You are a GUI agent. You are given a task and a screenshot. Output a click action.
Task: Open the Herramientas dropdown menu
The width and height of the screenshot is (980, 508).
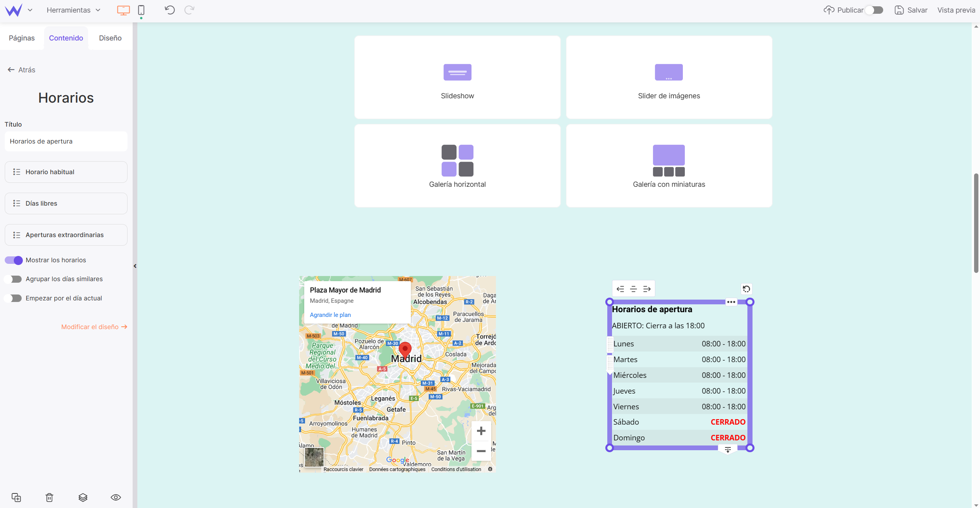(73, 10)
